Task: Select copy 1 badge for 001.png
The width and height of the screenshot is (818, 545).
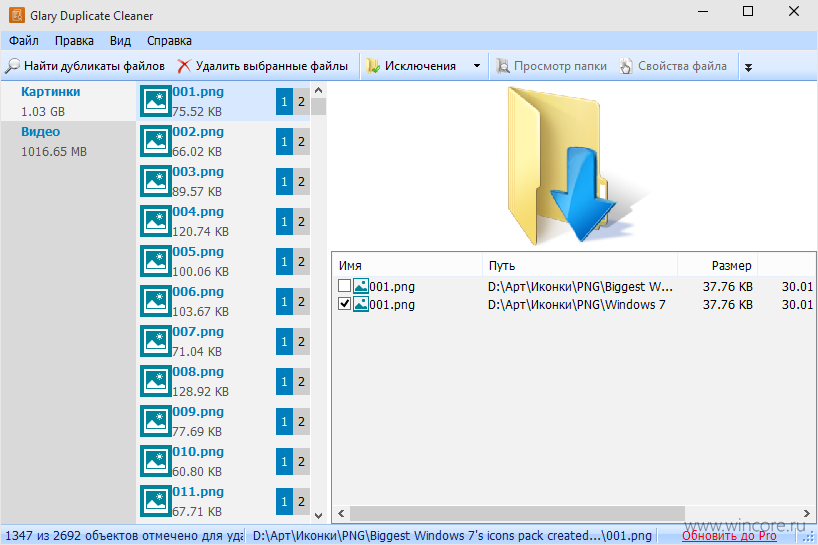Action: (284, 102)
